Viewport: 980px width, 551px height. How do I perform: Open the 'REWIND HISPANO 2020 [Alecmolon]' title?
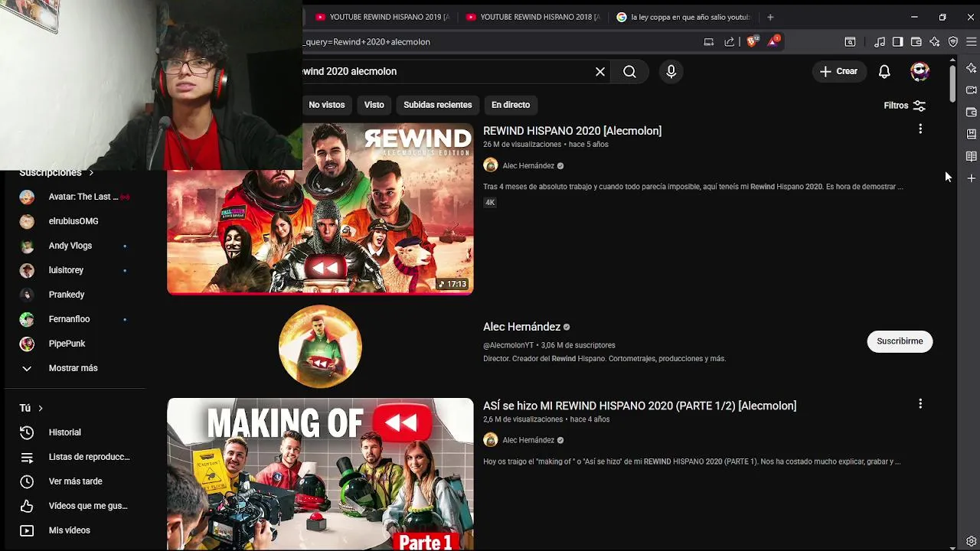coord(572,131)
